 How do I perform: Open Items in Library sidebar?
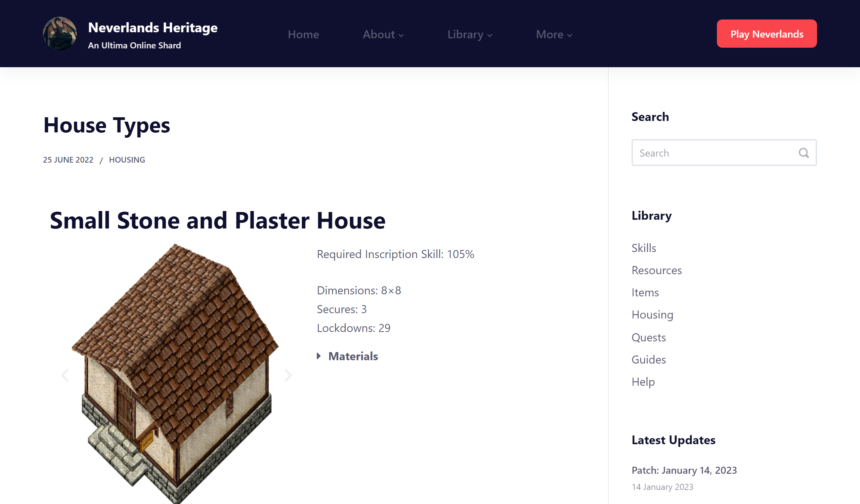coord(645,292)
